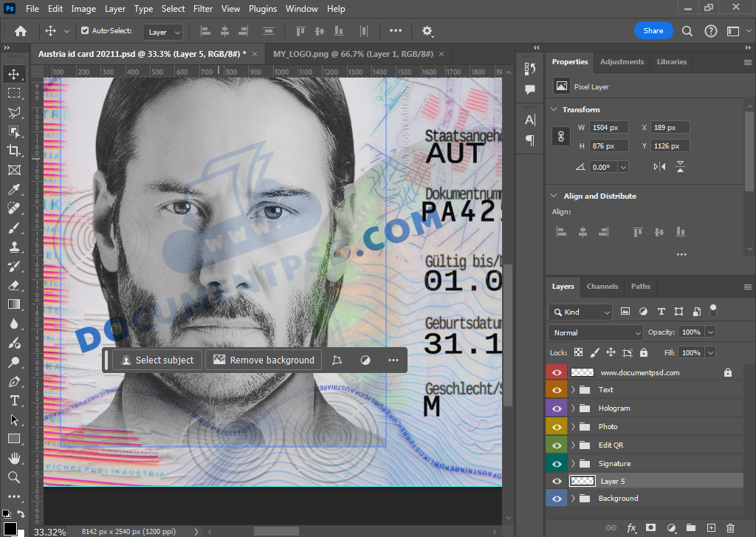Select the History Brush tool
Image resolution: width=756 pixels, height=537 pixels.
[x=14, y=267]
